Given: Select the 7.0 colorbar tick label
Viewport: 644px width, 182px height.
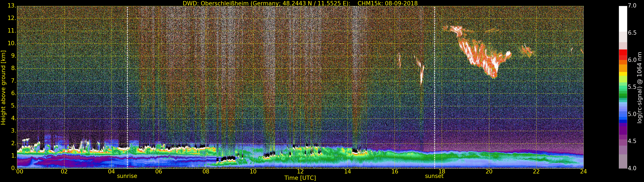Looking at the screenshot, I should [632, 6].
